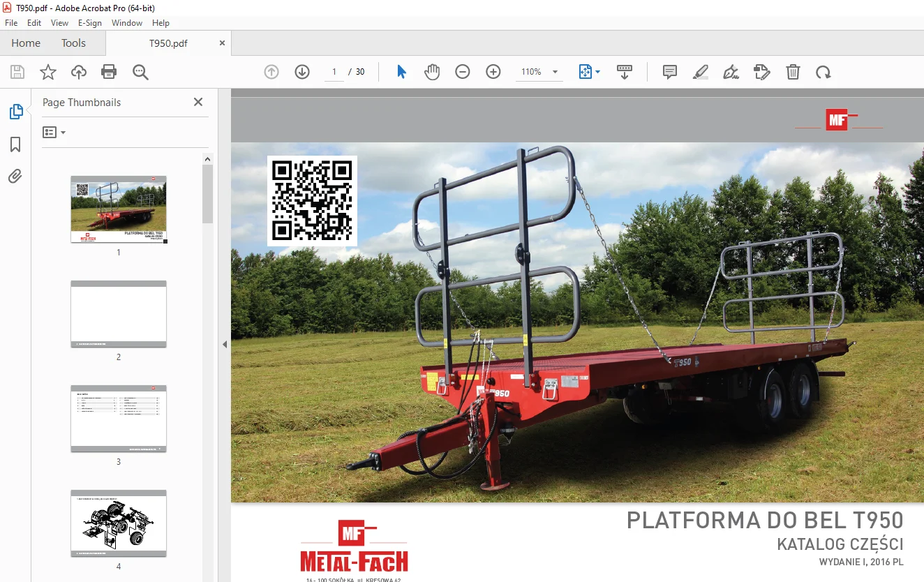
Task: Collapse the navigation pane arrow
Action: click(225, 344)
